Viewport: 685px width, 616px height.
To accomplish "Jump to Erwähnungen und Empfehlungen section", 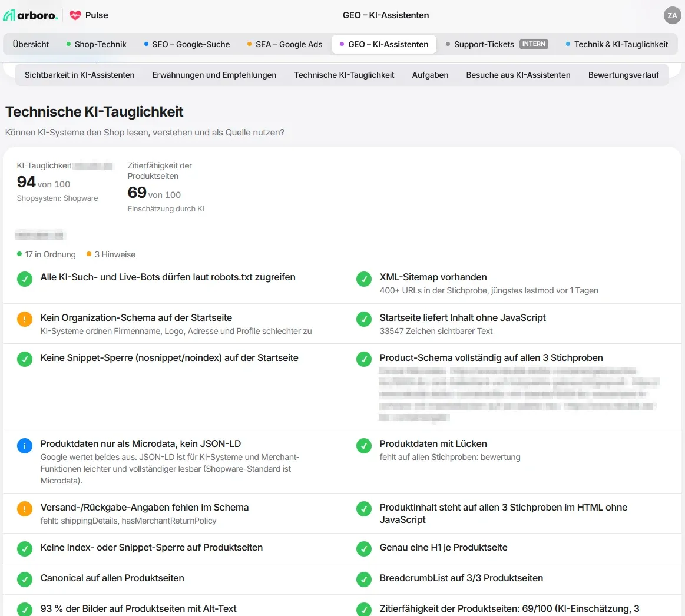I will tap(214, 75).
